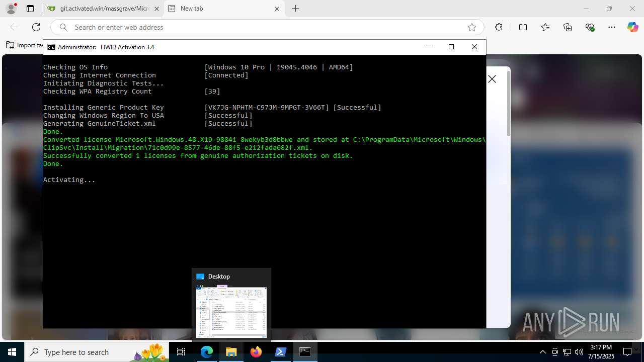Screen dimensions: 644x362
Task: Open a new browser tab with plus button
Action: [x=296, y=9]
